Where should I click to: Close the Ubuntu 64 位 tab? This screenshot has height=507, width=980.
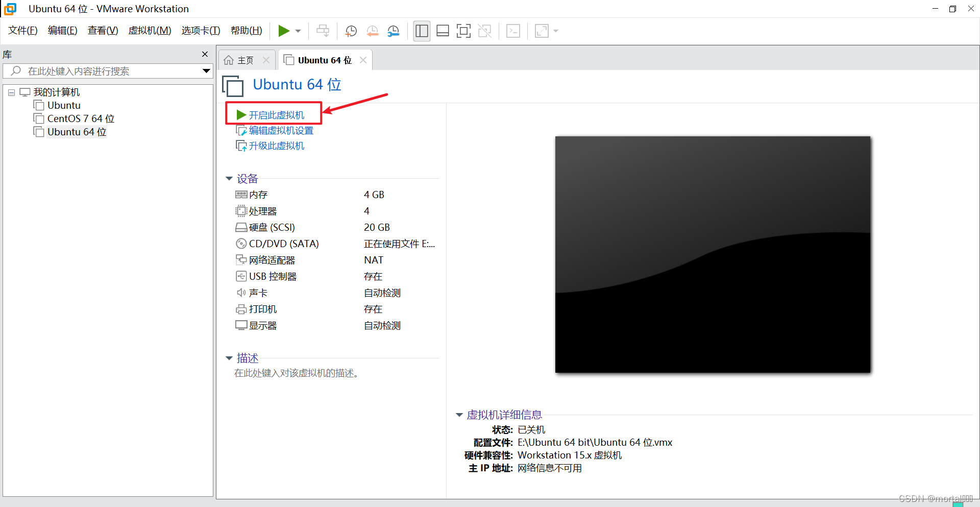pyautogui.click(x=363, y=60)
